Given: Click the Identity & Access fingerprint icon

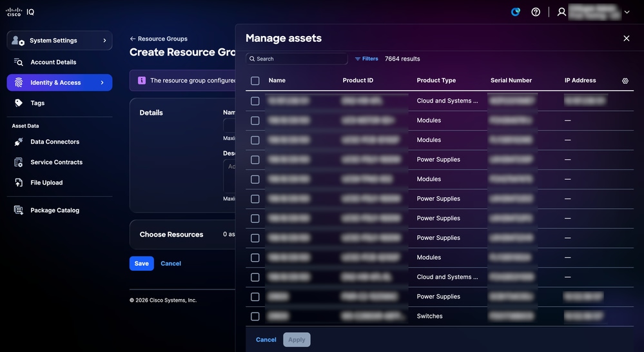Looking at the screenshot, I should click(x=19, y=83).
